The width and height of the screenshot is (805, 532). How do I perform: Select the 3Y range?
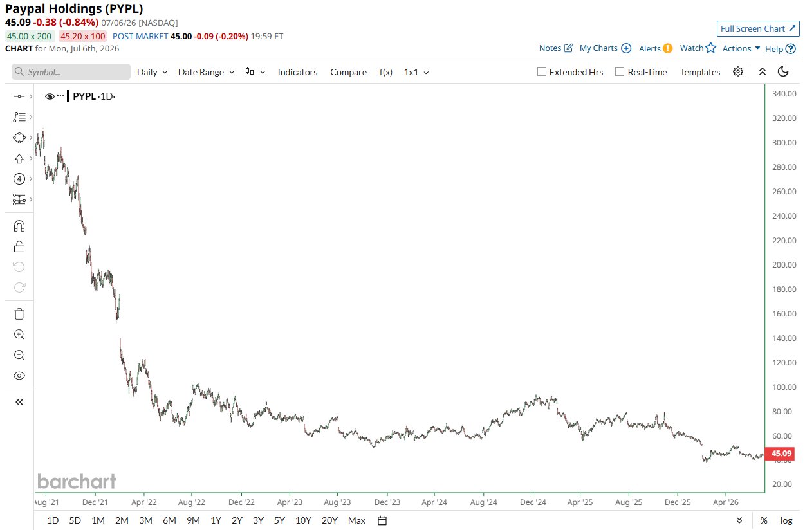258,520
